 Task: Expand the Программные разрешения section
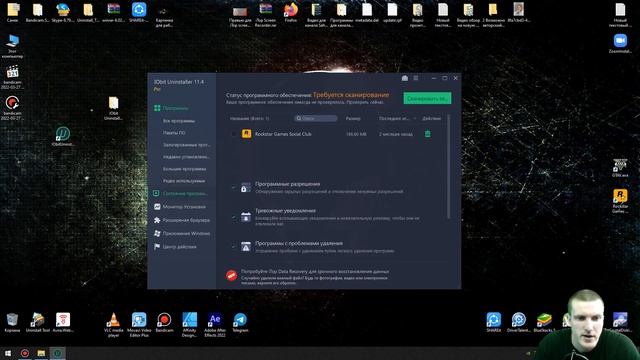(234, 187)
